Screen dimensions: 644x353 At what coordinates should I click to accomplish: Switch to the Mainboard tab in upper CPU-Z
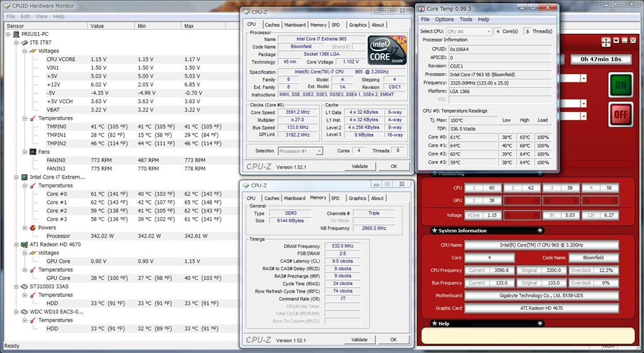click(294, 25)
